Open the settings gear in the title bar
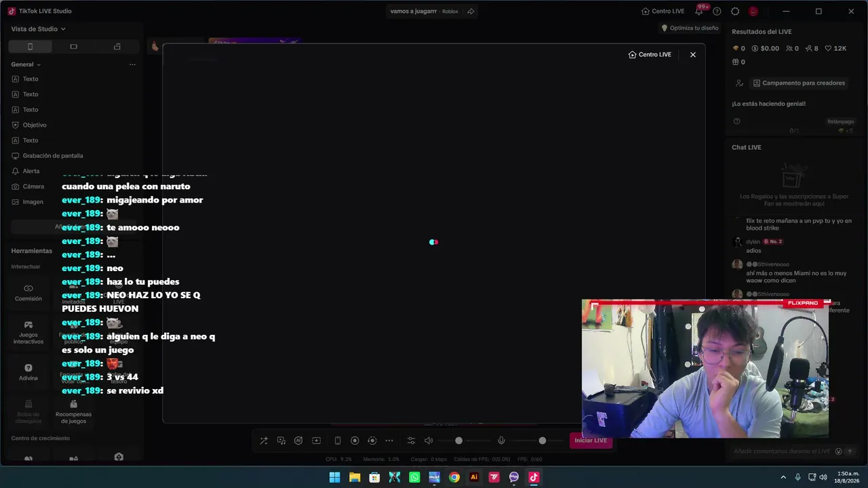868x488 pixels. [x=735, y=12]
